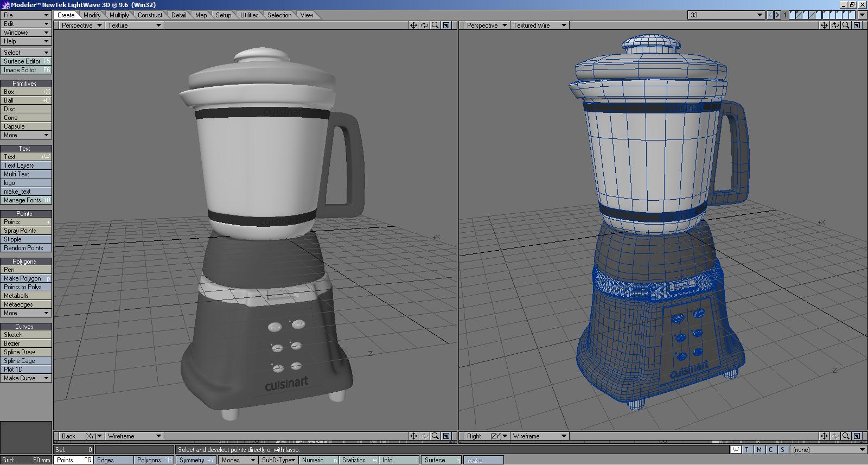868x465 pixels.
Task: Switch to the Construct tab
Action: point(150,15)
